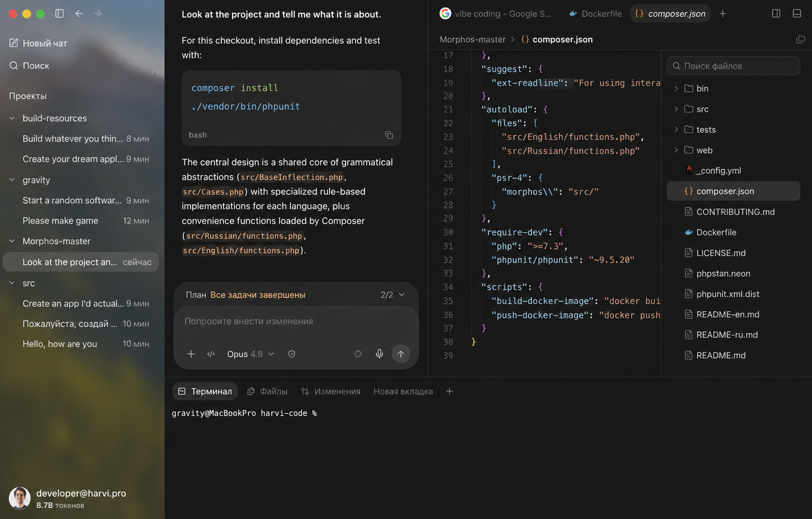Viewport: 812px width, 519px height.
Task: Open Поиск in the sidebar
Action: tap(29, 66)
